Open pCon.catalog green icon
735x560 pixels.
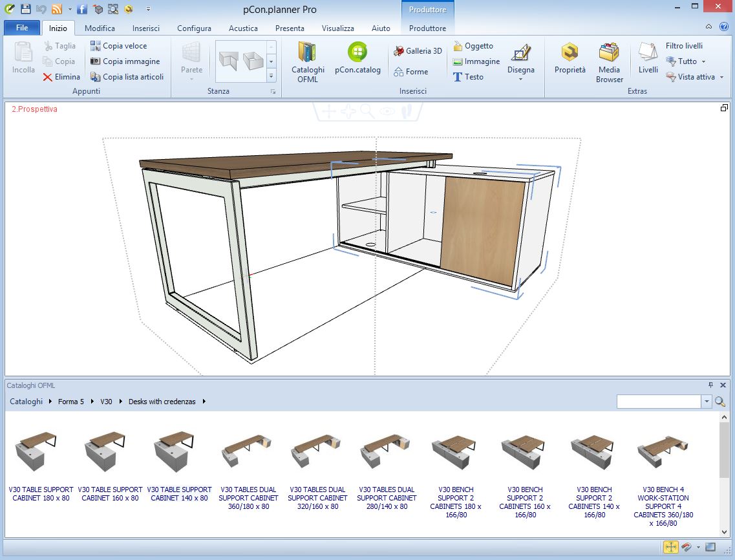pyautogui.click(x=357, y=59)
